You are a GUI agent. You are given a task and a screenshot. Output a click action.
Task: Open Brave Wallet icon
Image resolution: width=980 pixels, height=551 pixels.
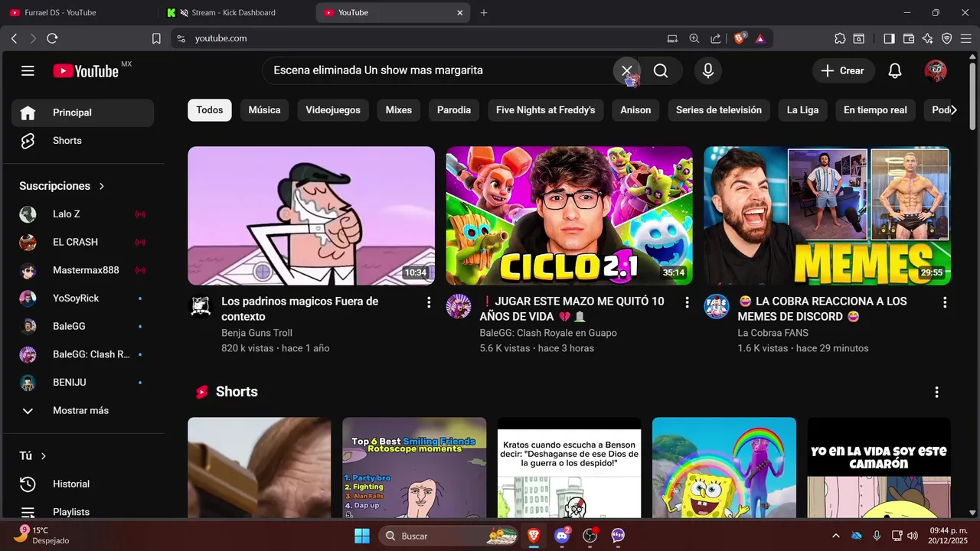click(909, 38)
